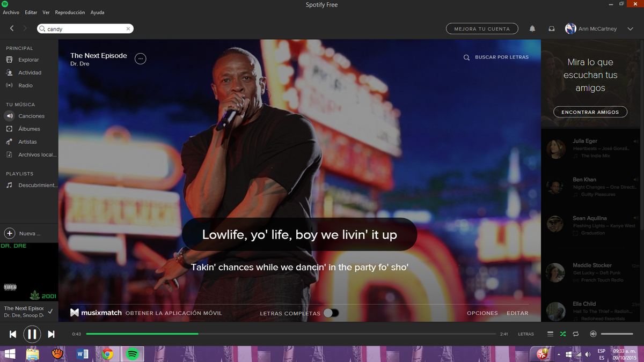
Task: Select Artistas under Tu Música
Action: (27, 142)
